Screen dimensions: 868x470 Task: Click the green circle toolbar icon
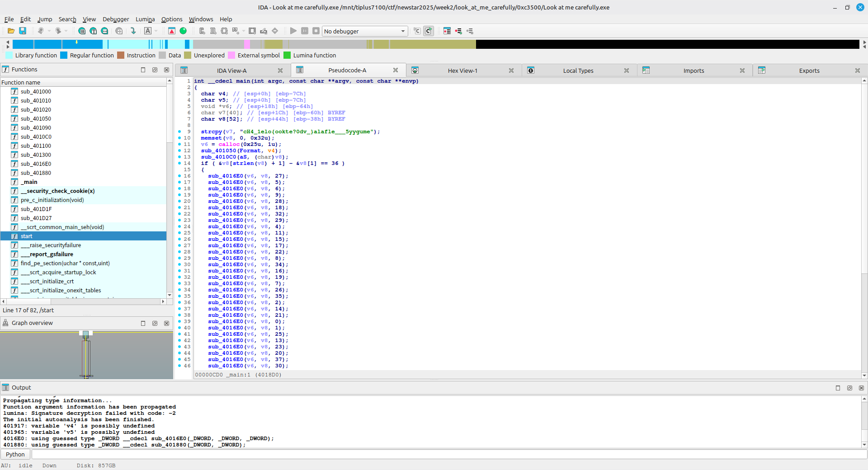click(x=183, y=31)
